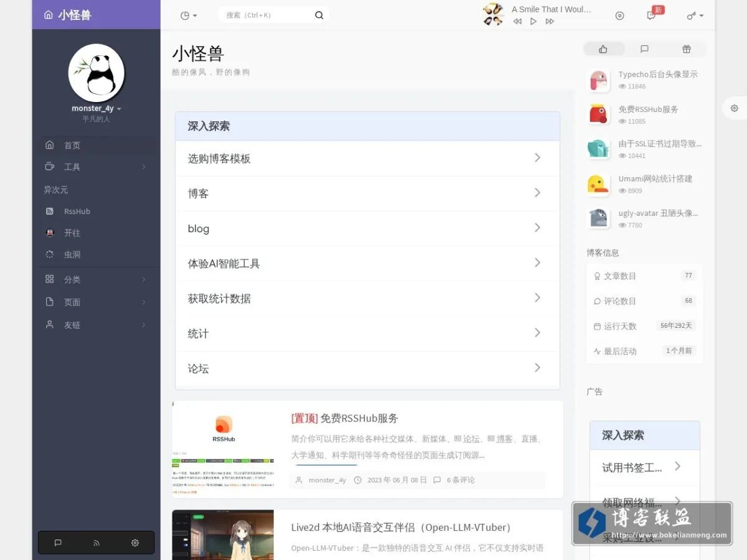Switch to the thumbs-up popular tab
Screen dimensions: 747x560
(x=603, y=49)
